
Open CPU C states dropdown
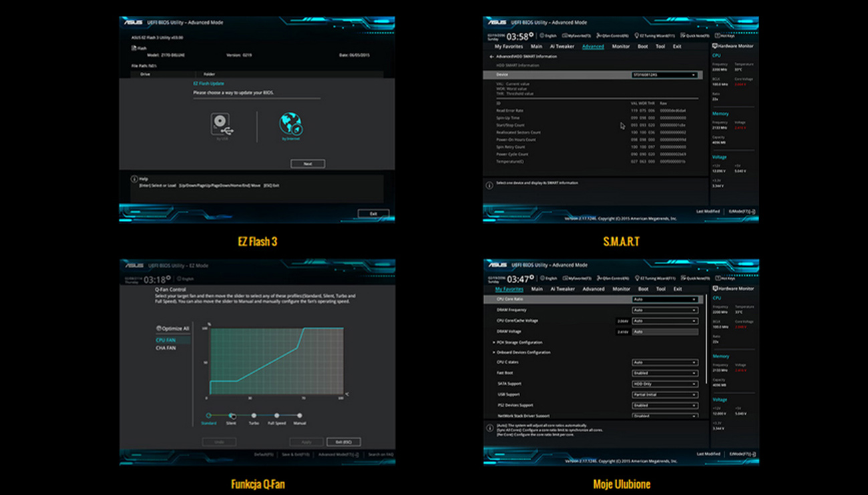click(x=664, y=362)
